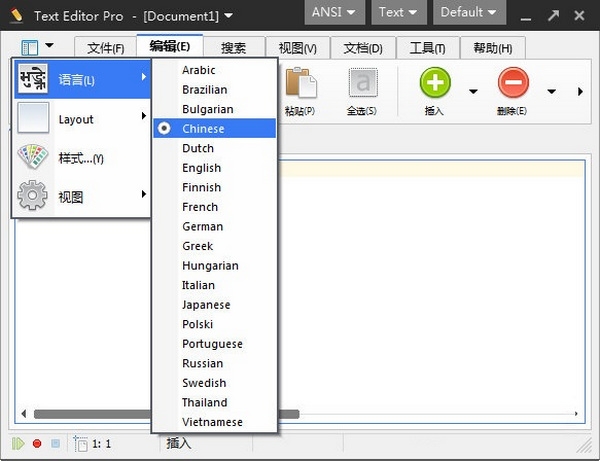Screen dimensions: 600x461
Task: Select Vietnamese language
Action: (x=214, y=422)
